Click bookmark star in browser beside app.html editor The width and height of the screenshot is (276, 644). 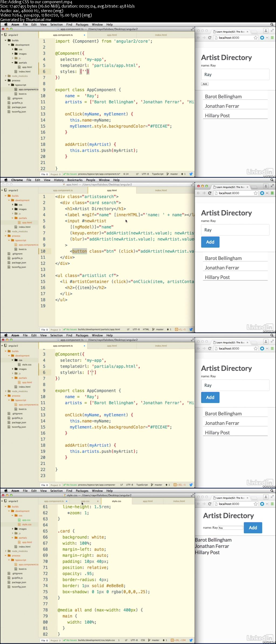pyautogui.click(x=256, y=193)
